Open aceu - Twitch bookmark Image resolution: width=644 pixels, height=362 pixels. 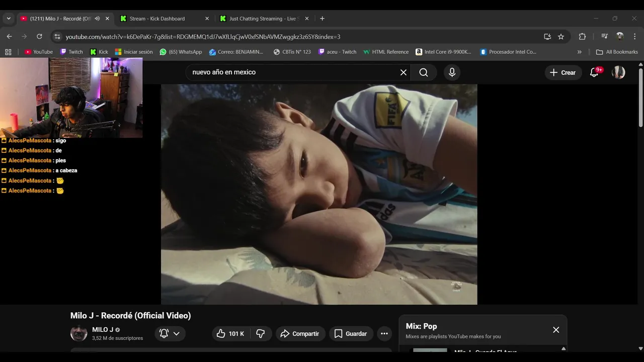[337, 52]
